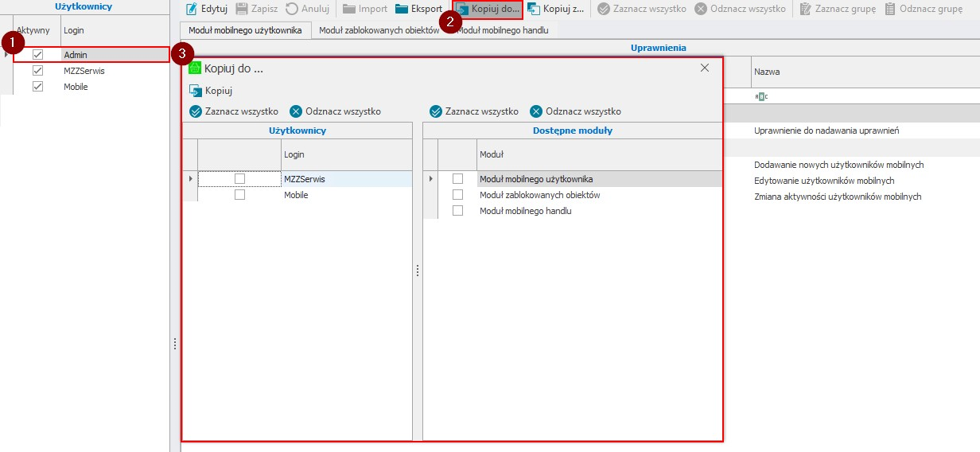
Task: Click the Zaznacz grupę icon
Action: pos(806,9)
